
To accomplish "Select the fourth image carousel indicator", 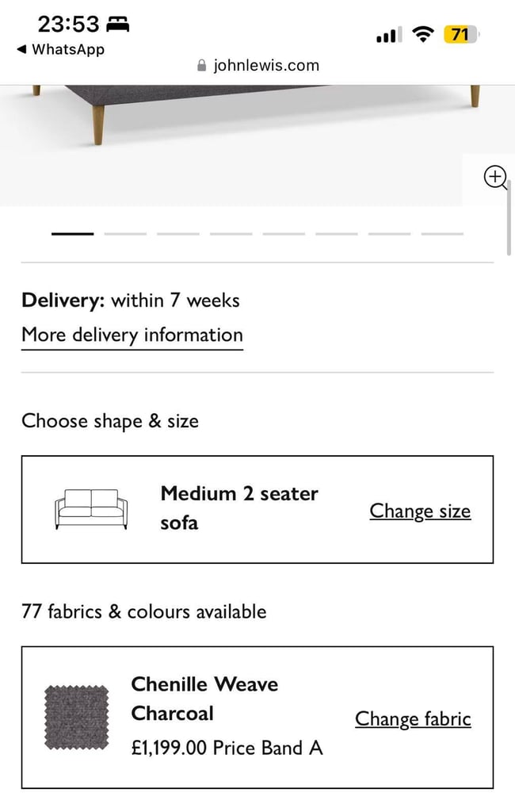I will click(231, 234).
